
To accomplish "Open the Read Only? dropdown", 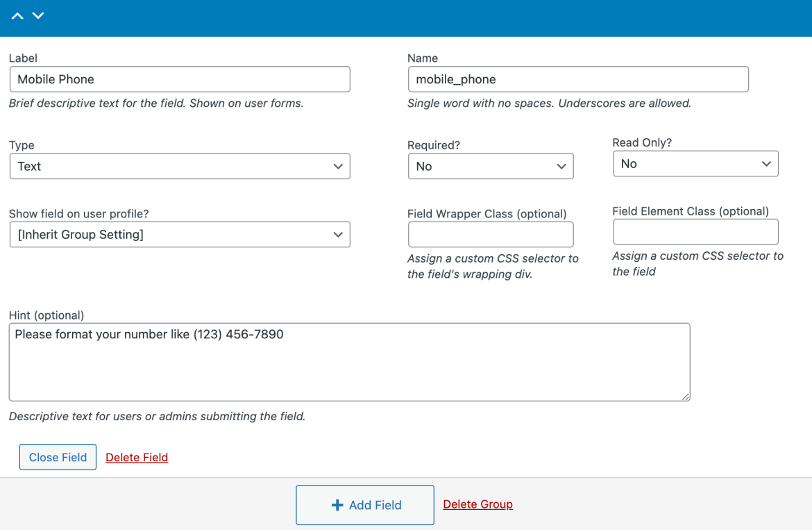I will click(695, 163).
